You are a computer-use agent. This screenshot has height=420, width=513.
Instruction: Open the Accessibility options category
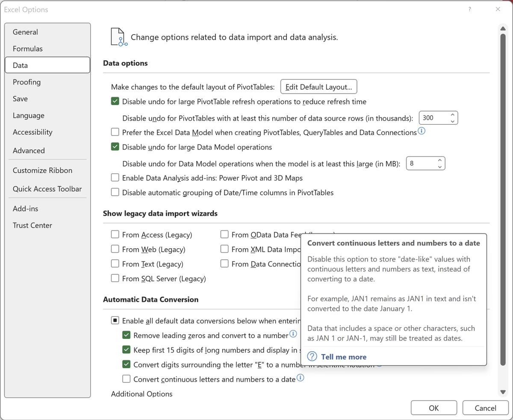click(x=47, y=132)
